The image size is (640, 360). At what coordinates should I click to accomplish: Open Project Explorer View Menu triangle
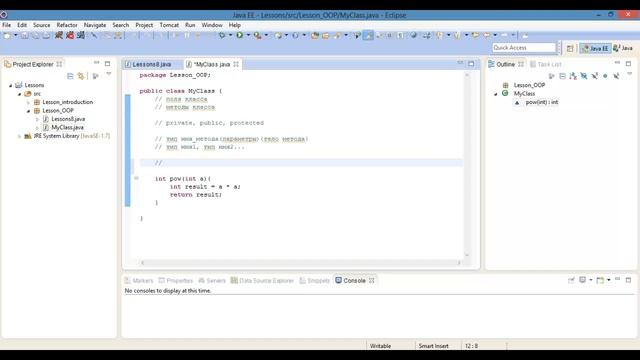(x=109, y=74)
